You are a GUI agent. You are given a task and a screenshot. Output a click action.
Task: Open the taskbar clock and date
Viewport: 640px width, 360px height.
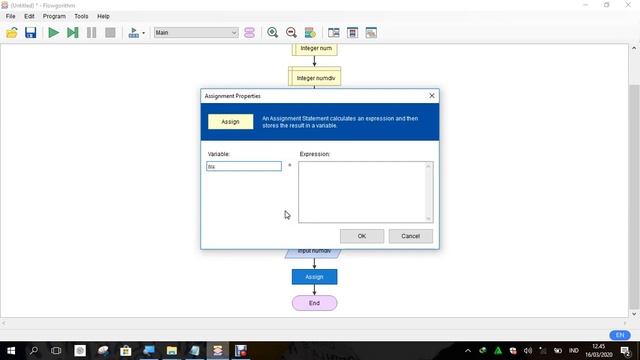pyautogui.click(x=599, y=351)
